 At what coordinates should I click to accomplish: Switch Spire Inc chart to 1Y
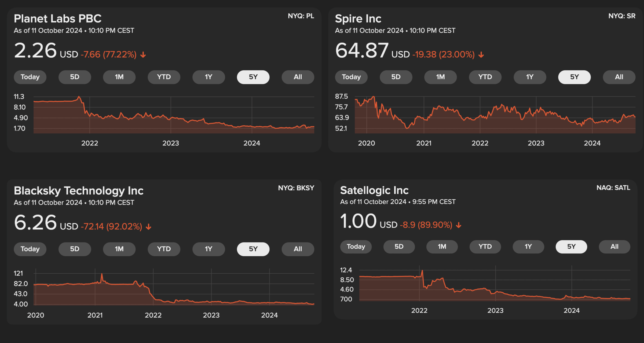pyautogui.click(x=530, y=77)
